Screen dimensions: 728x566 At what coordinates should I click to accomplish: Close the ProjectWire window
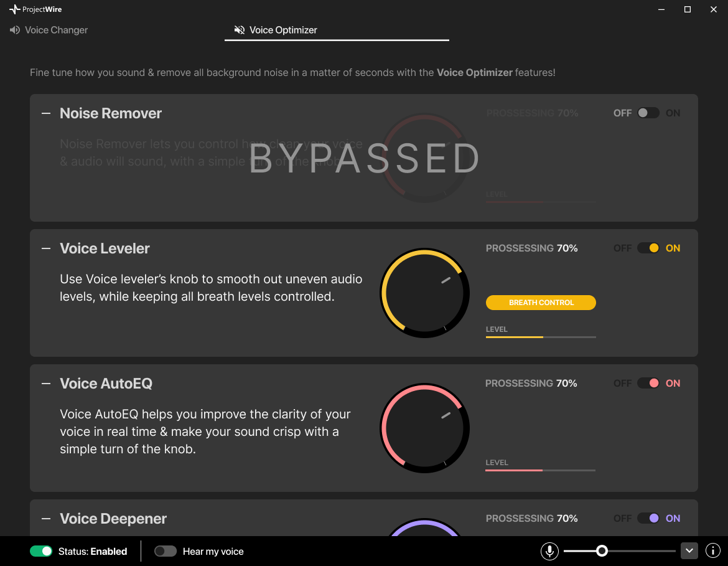click(x=714, y=9)
